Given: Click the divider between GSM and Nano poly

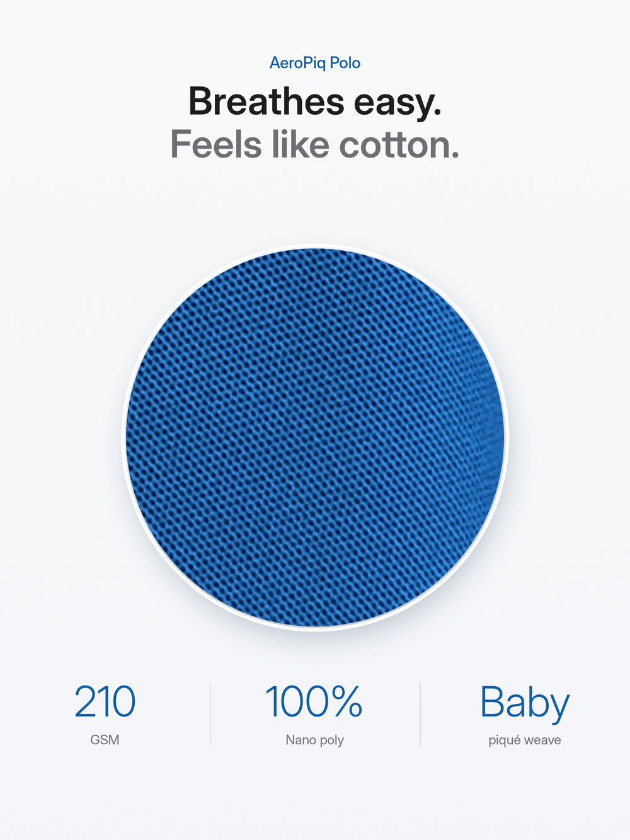Looking at the screenshot, I should click(210, 714).
